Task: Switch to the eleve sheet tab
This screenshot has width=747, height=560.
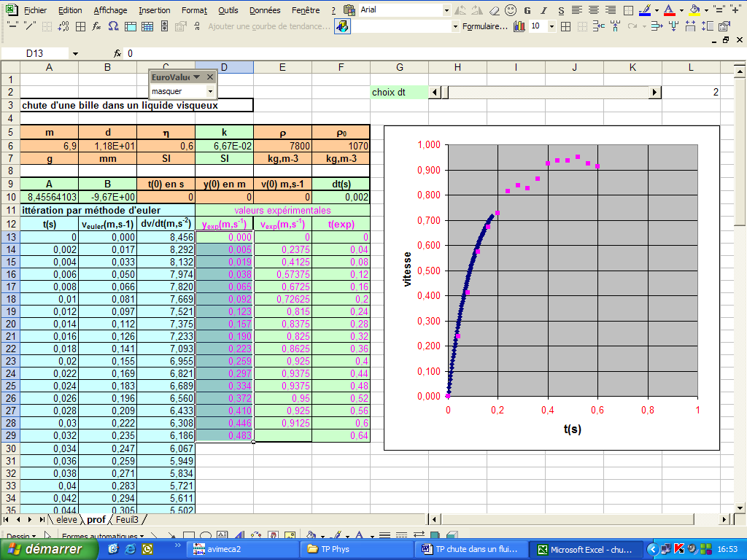Action: [66, 520]
